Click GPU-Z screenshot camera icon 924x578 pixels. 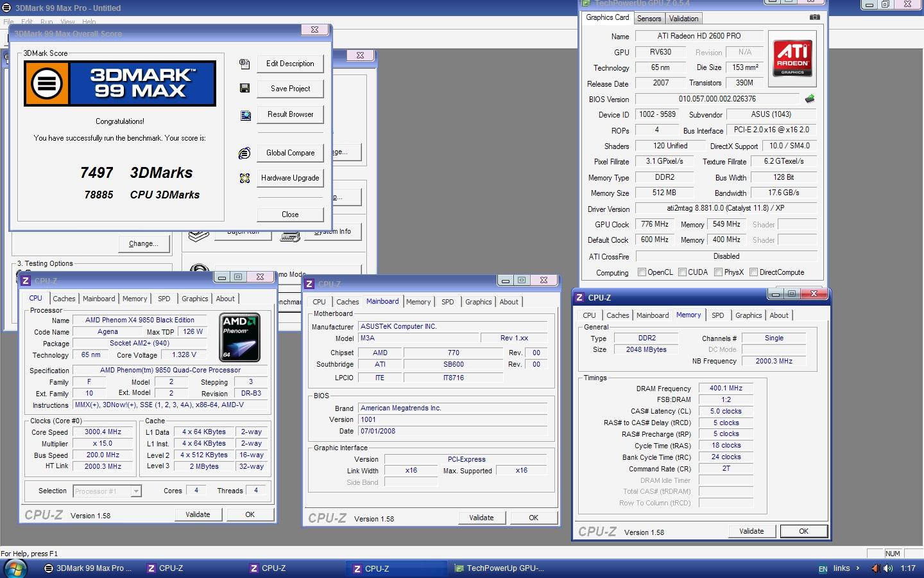[x=814, y=17]
